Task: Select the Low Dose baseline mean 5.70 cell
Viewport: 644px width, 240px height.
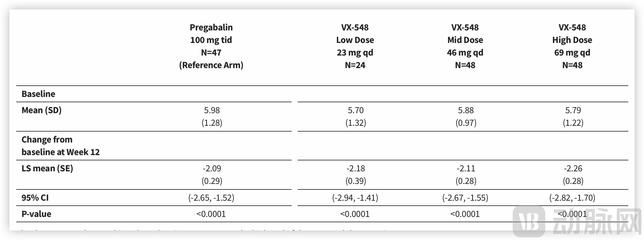Action: (356, 116)
